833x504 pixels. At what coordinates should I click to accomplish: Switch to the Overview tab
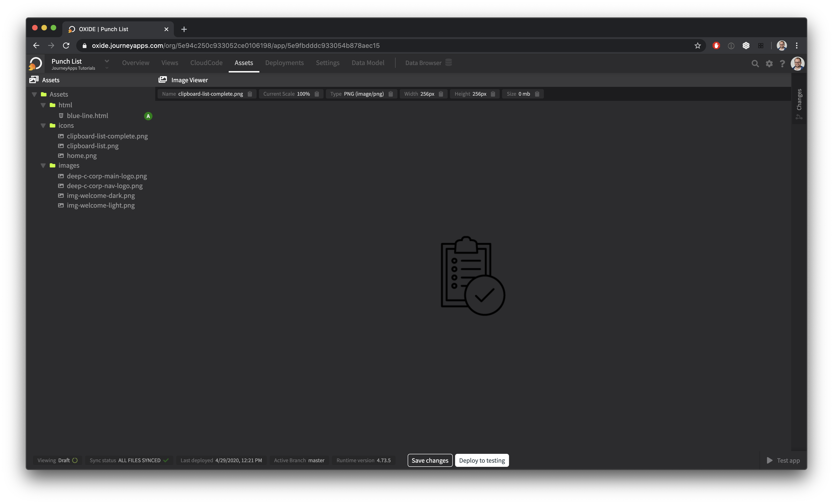click(x=136, y=62)
